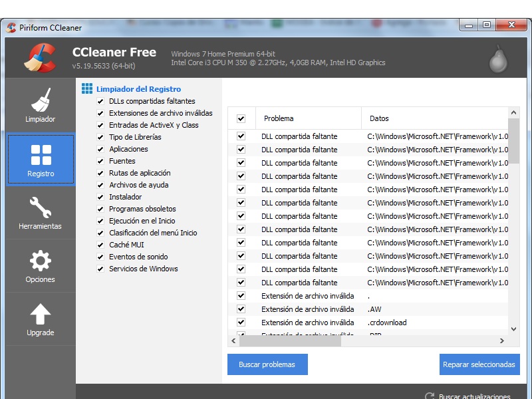Viewport: 532px width, 399px height.
Task: Toggle Servicios de Windows checkbox
Action: 100,269
